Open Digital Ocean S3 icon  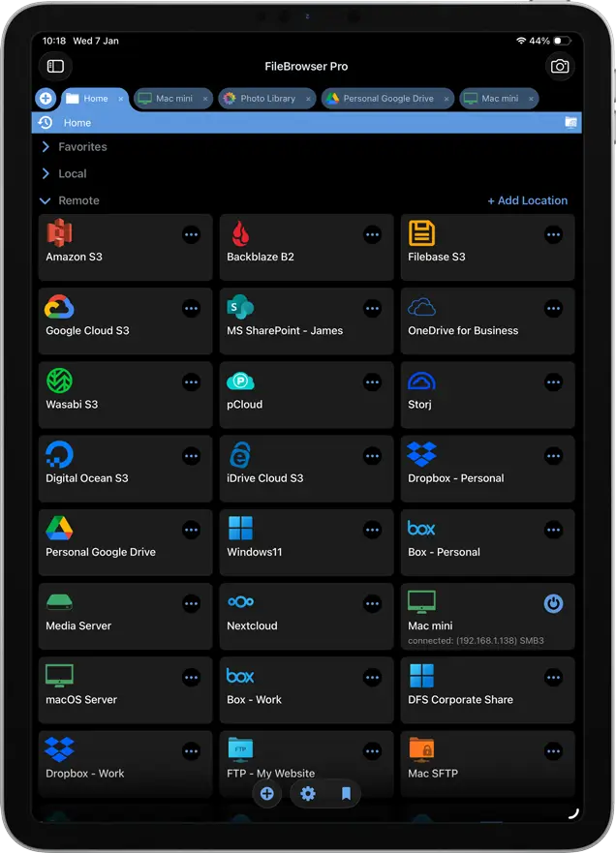(59, 455)
